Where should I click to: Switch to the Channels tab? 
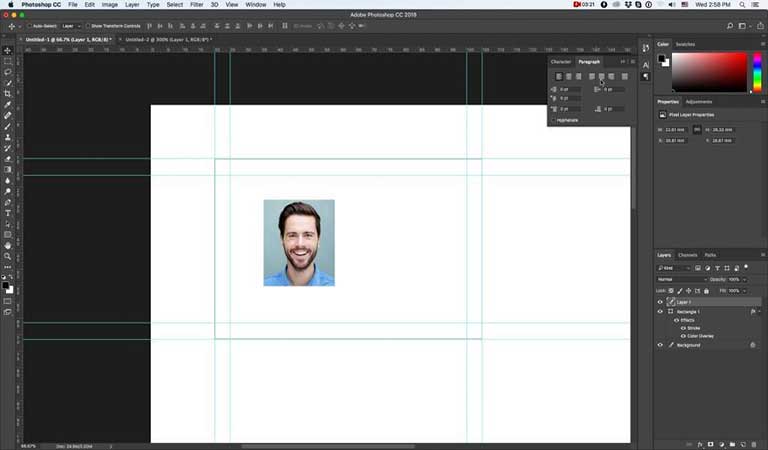coord(688,255)
